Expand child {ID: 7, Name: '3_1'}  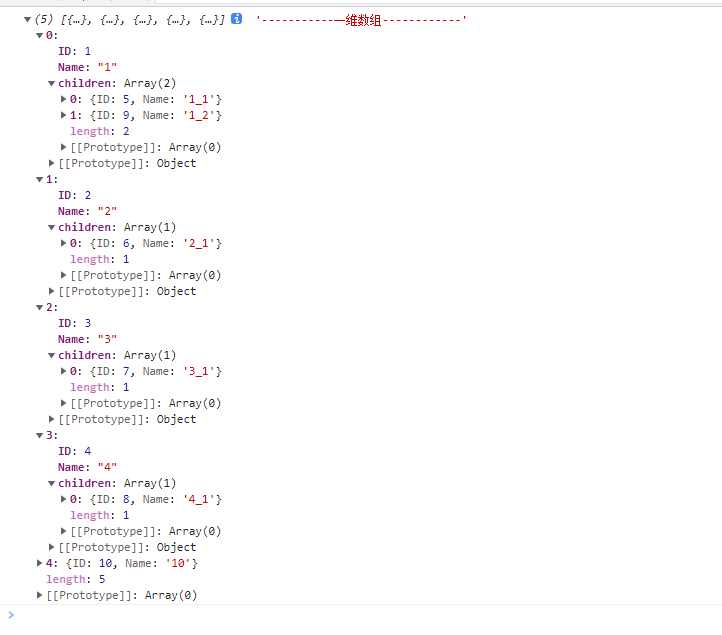(x=64, y=372)
